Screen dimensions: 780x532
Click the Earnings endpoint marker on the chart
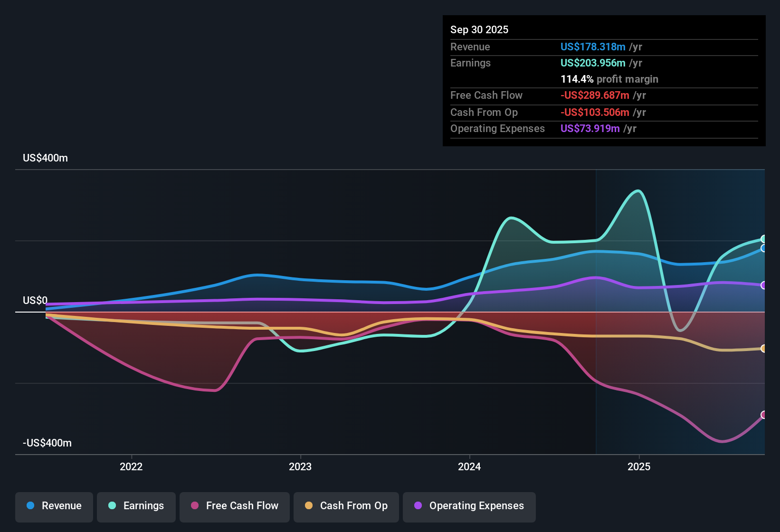coord(764,238)
